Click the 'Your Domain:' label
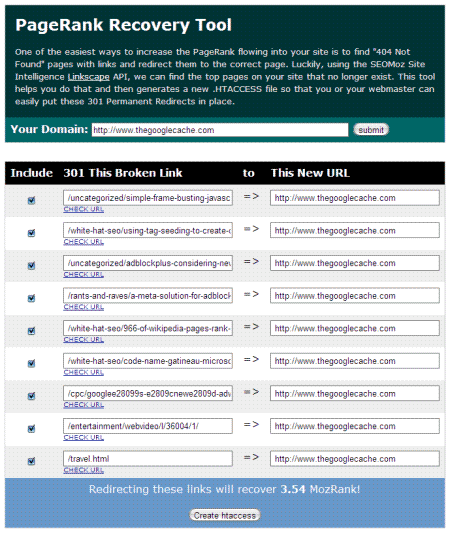 (49, 129)
